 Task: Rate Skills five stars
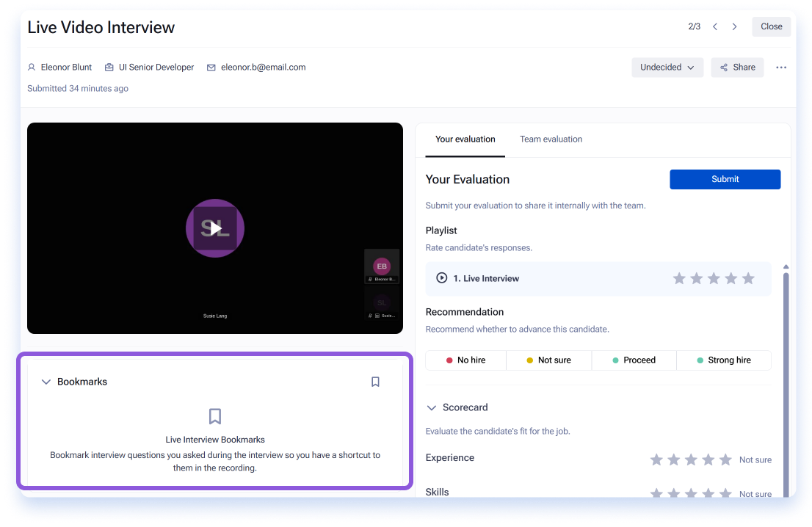[725, 493]
